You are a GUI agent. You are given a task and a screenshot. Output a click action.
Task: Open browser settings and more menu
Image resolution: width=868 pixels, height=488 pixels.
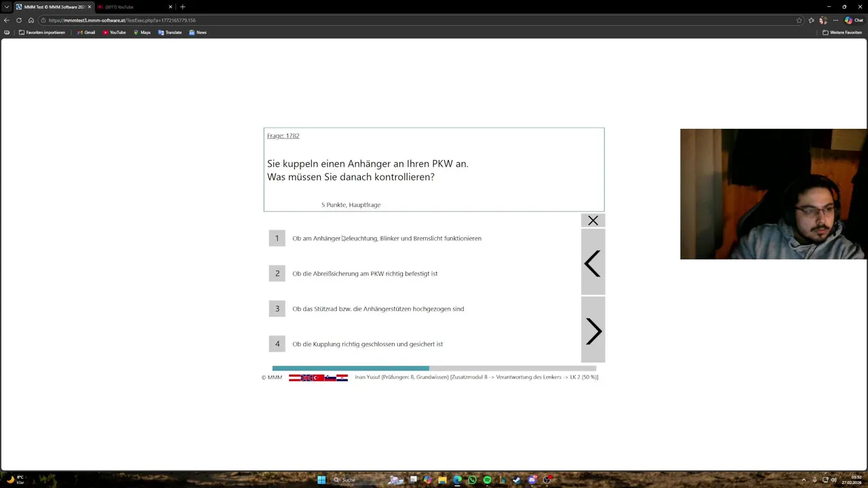pyautogui.click(x=835, y=20)
